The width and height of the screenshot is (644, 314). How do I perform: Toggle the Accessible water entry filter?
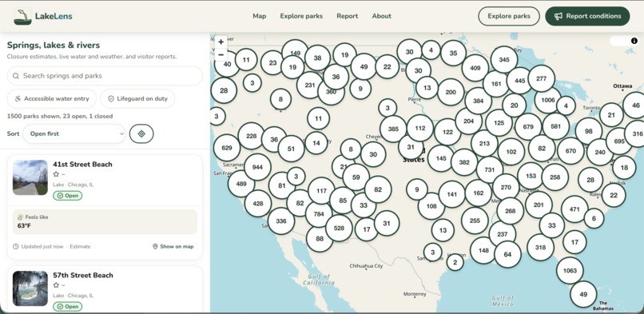(52, 99)
